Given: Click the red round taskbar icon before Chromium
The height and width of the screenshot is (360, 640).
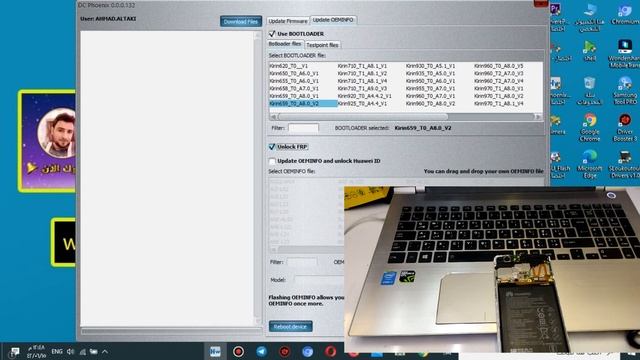Looking at the screenshot, I should point(284,351).
